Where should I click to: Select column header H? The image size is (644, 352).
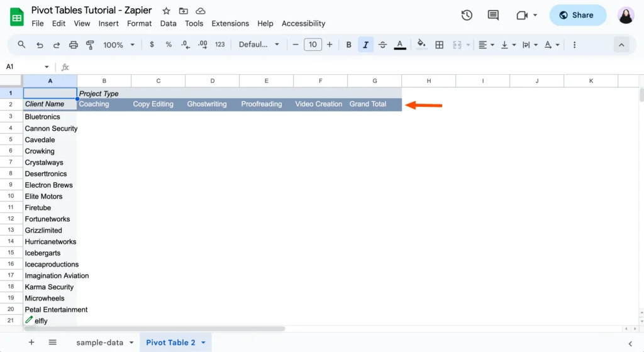[x=428, y=81]
